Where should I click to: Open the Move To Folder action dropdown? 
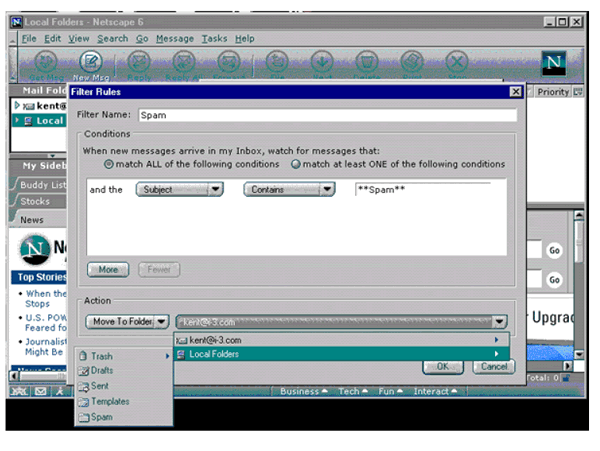[x=127, y=321]
